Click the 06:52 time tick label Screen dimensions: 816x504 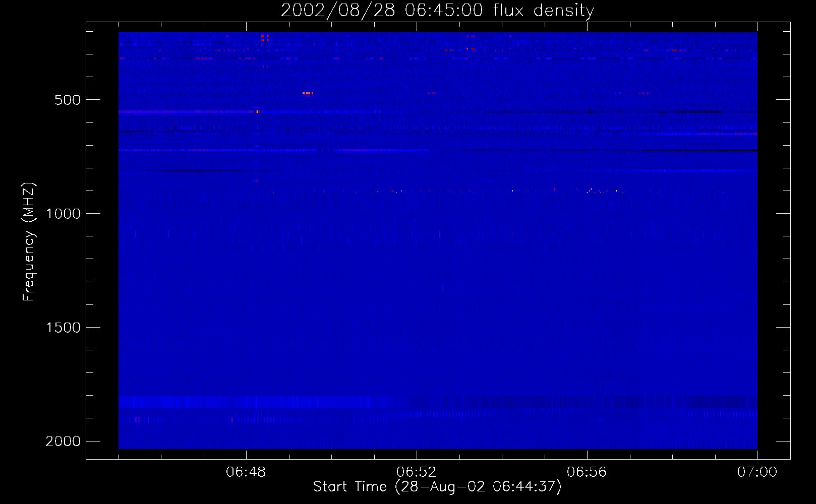click(x=417, y=472)
